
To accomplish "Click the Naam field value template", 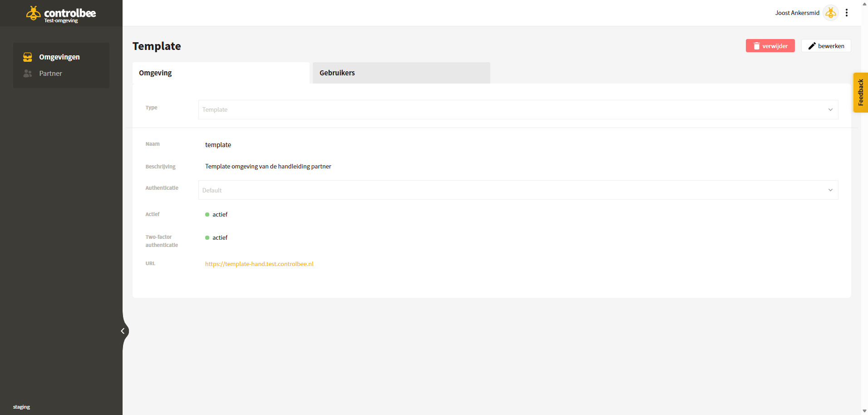I will click(218, 145).
